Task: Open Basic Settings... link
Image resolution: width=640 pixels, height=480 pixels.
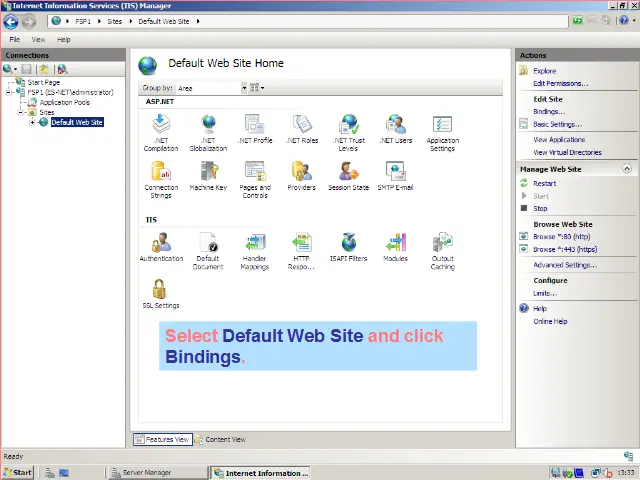Action: (558, 124)
